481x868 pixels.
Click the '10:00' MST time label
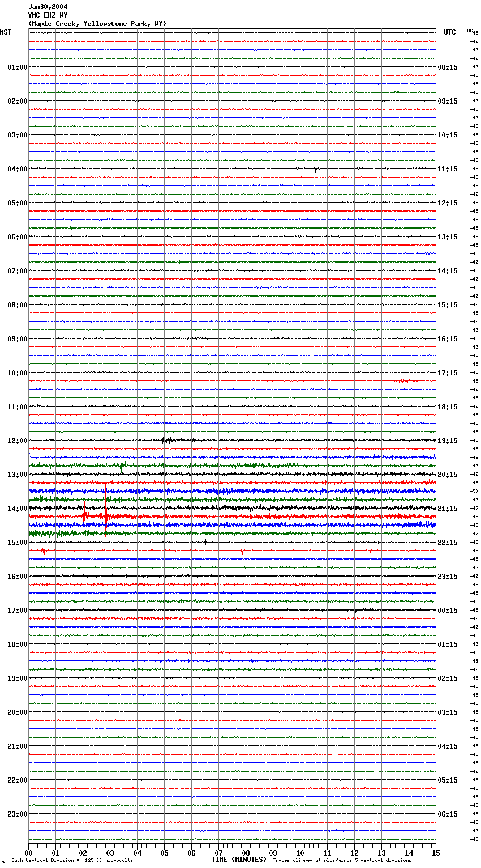(x=18, y=373)
